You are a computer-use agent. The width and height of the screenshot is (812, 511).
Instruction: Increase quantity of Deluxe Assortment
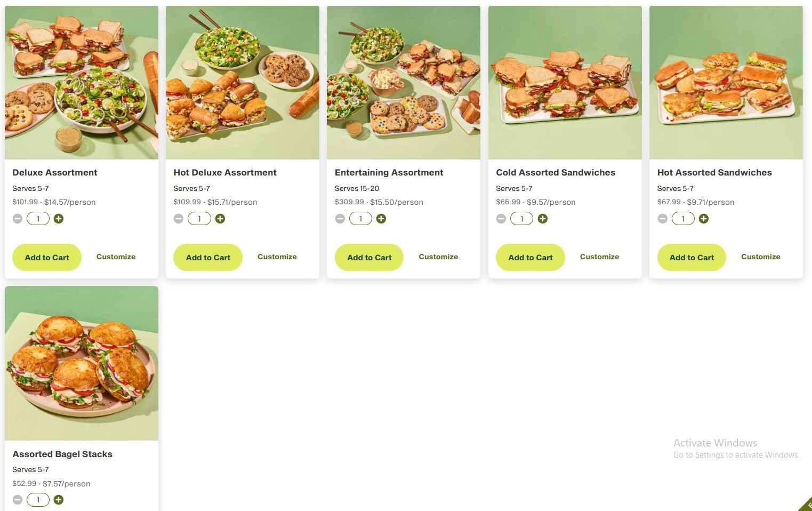click(59, 218)
